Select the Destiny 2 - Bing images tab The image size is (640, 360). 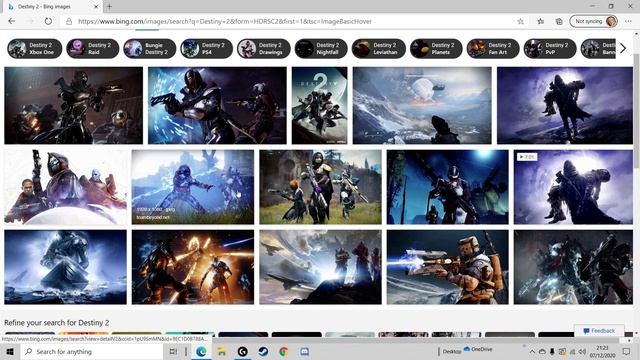tap(52, 7)
